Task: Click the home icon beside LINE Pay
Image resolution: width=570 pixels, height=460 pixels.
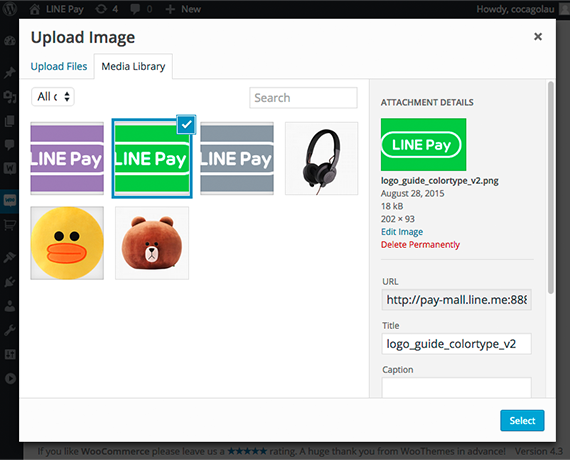Action: pyautogui.click(x=35, y=9)
